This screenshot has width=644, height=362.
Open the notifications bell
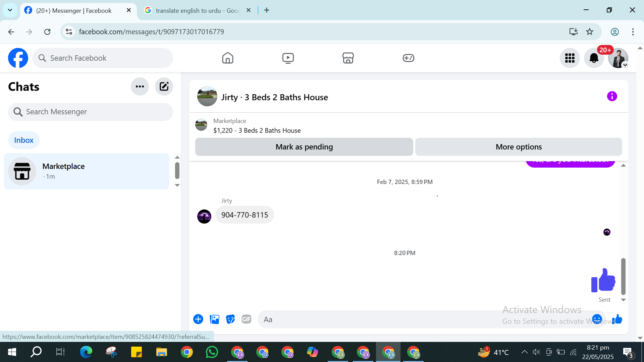coord(594,58)
